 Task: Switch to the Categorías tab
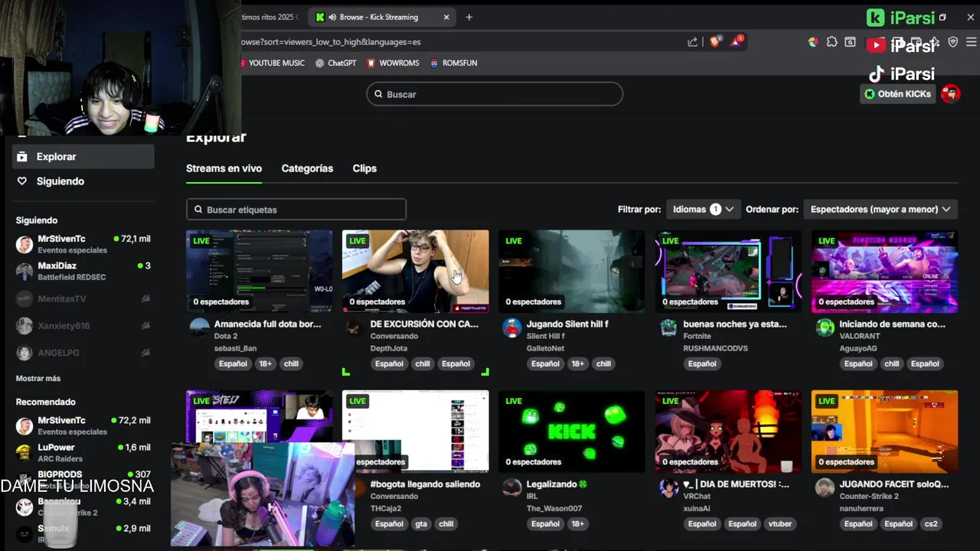(x=307, y=168)
